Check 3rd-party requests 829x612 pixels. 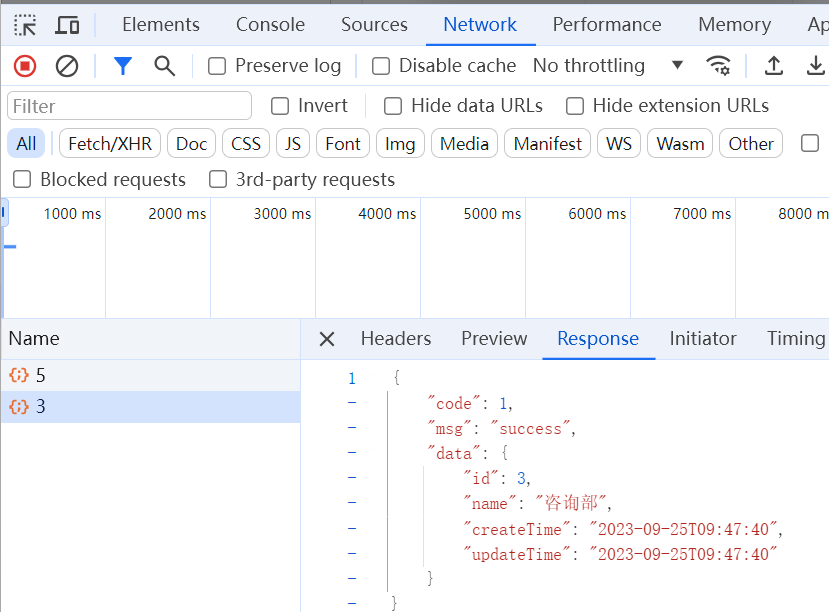(x=218, y=180)
